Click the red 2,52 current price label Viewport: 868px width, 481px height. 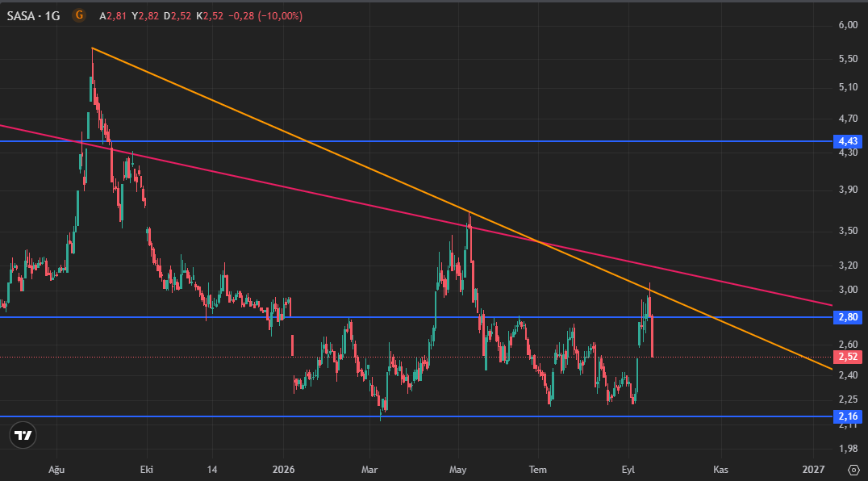(x=848, y=357)
